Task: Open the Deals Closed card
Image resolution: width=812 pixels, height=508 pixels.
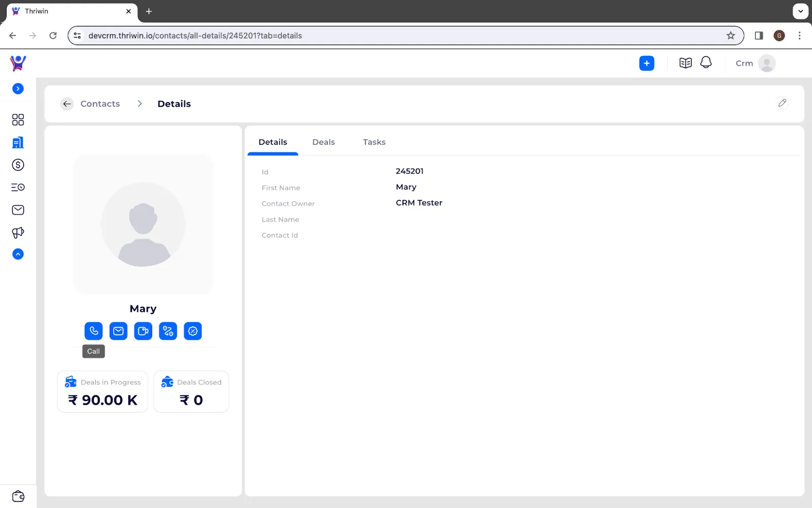Action: [x=191, y=392]
